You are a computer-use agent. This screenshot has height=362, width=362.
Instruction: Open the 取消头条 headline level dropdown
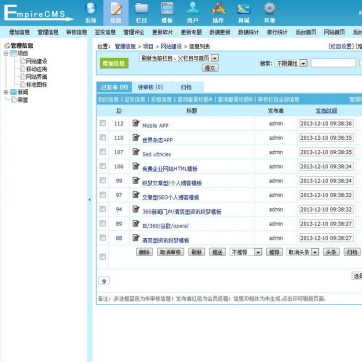click(303, 252)
